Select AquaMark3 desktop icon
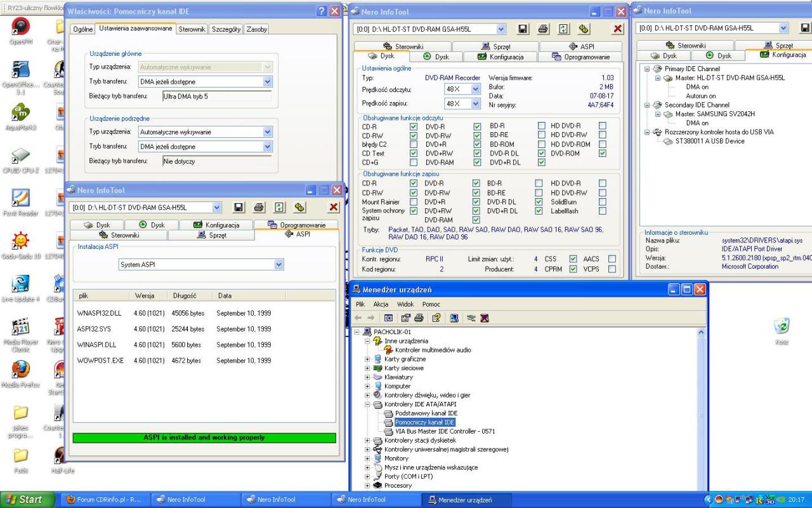812x508 pixels. [x=21, y=117]
